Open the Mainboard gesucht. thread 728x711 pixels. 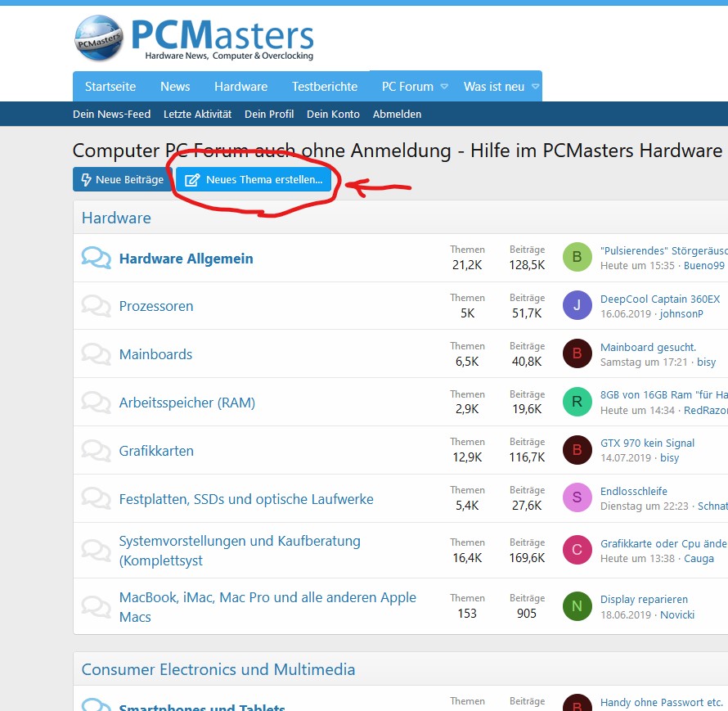648,348
